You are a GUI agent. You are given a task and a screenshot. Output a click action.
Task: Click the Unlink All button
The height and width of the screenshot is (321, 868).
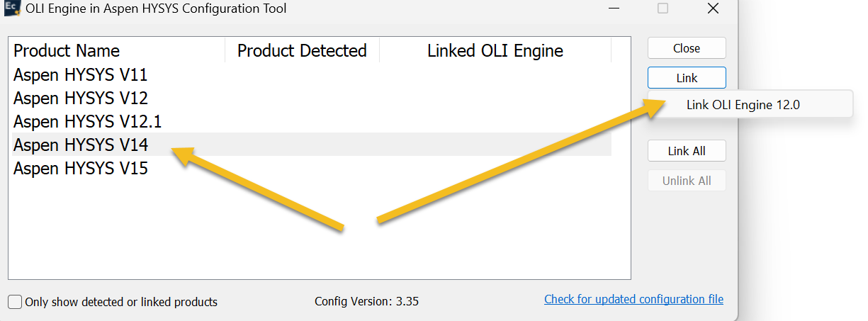point(687,181)
